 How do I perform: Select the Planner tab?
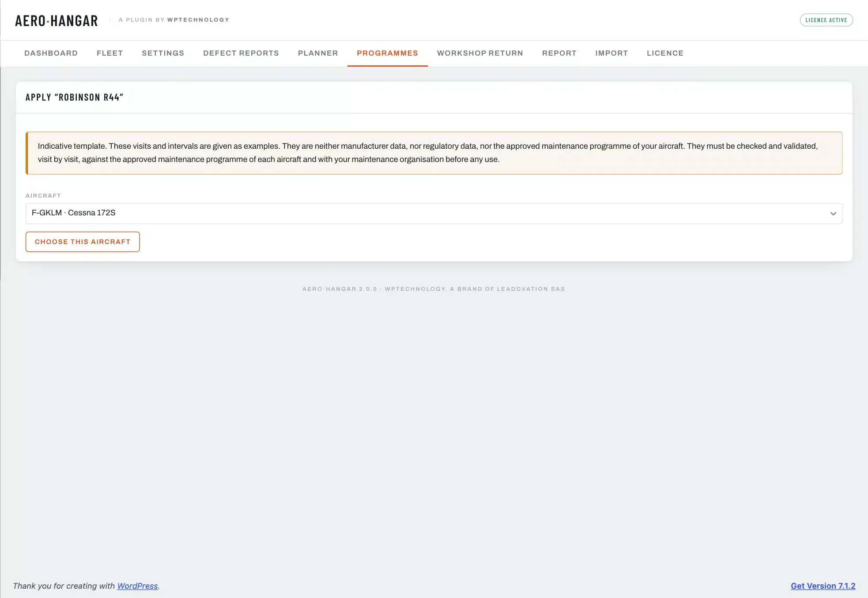(318, 53)
